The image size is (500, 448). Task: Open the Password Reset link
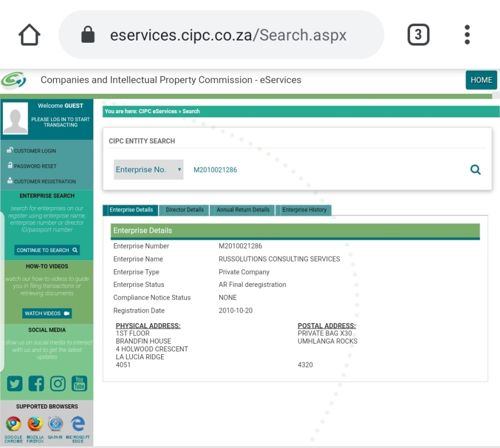pyautogui.click(x=35, y=166)
